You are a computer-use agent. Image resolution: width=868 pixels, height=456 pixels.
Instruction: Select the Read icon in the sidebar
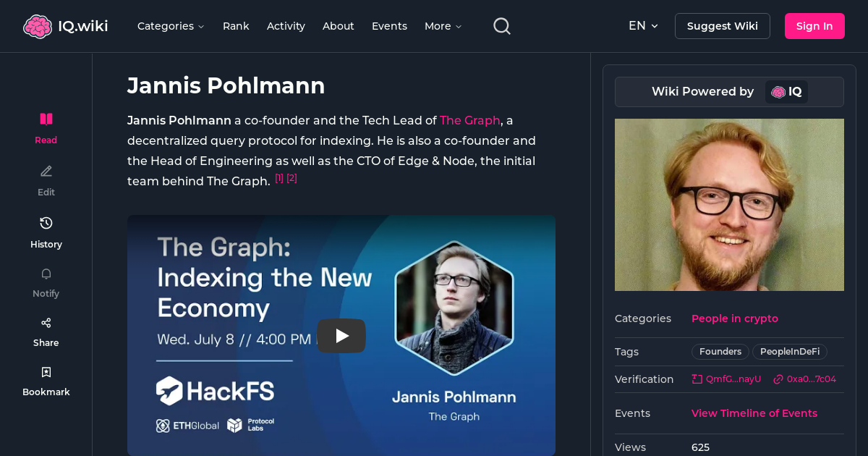(x=46, y=119)
